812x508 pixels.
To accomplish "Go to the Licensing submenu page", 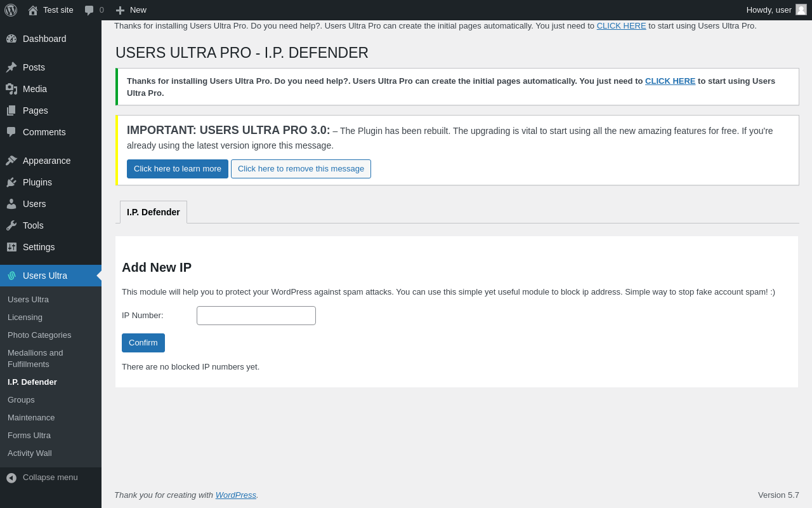I will pyautogui.click(x=25, y=317).
